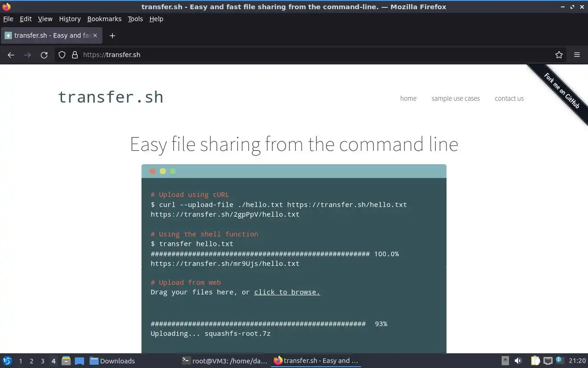Open the volume speaker tray icon
The height and width of the screenshot is (368, 588).
[x=518, y=361]
